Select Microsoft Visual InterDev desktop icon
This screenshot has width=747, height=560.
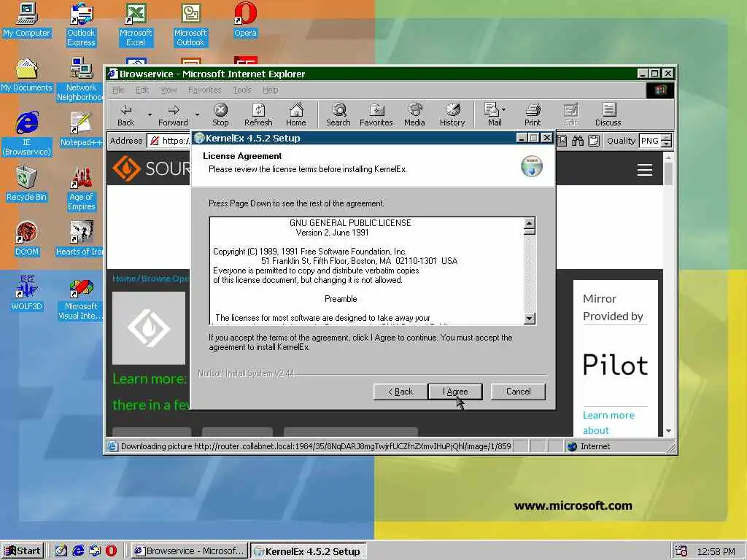[80, 298]
